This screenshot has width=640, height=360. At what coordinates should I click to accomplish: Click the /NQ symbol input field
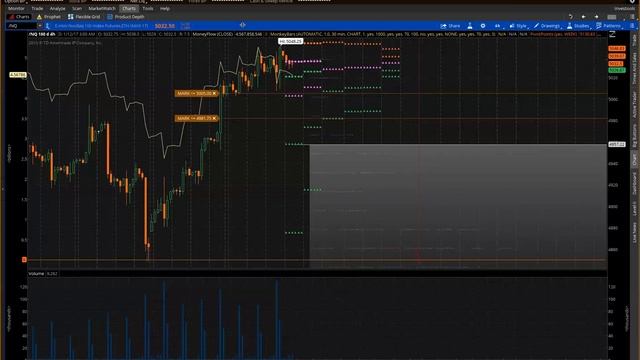pos(22,26)
